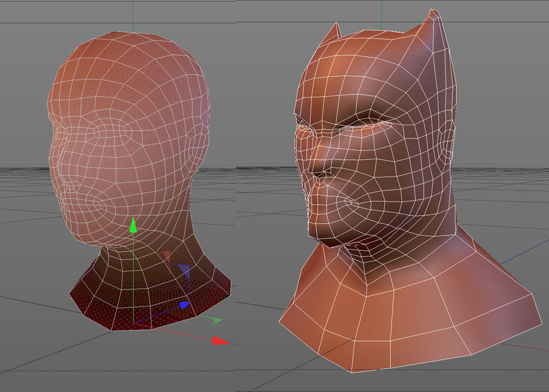Viewport: 549px width, 392px height.
Task: Click the green outlined plane handle near the red axis
Action: 215,320
